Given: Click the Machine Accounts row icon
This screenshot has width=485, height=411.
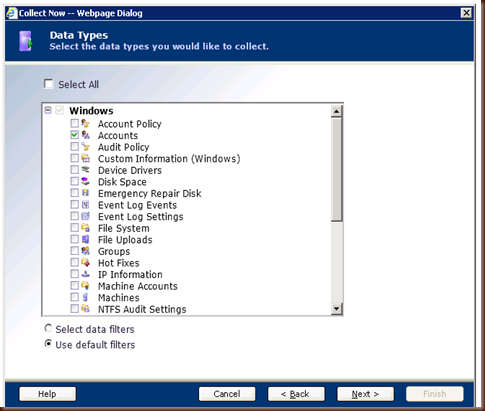Looking at the screenshot, I should tap(86, 285).
